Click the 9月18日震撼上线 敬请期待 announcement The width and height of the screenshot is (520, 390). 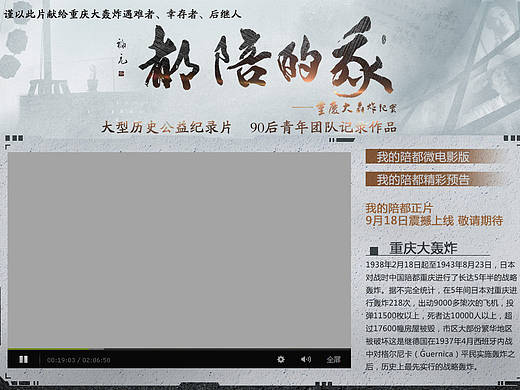434,221
